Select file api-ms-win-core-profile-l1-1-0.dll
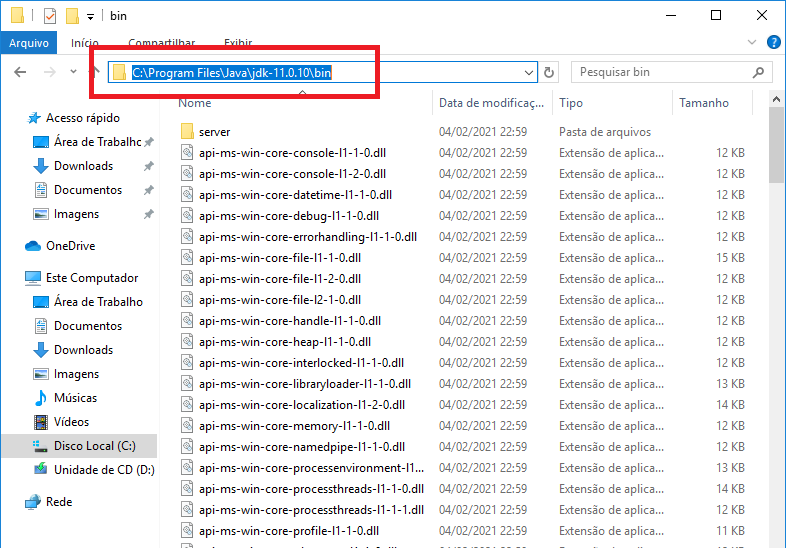This screenshot has height=548, width=786. (x=289, y=531)
